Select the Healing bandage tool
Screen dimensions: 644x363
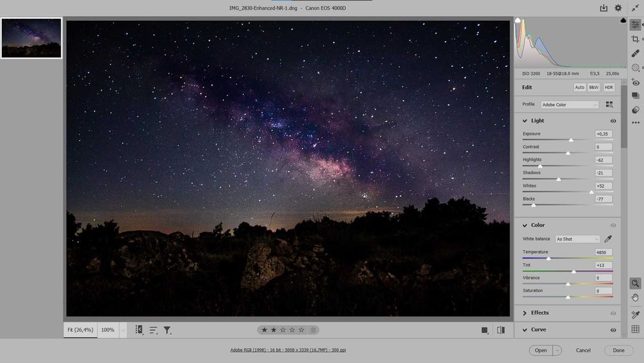636,54
